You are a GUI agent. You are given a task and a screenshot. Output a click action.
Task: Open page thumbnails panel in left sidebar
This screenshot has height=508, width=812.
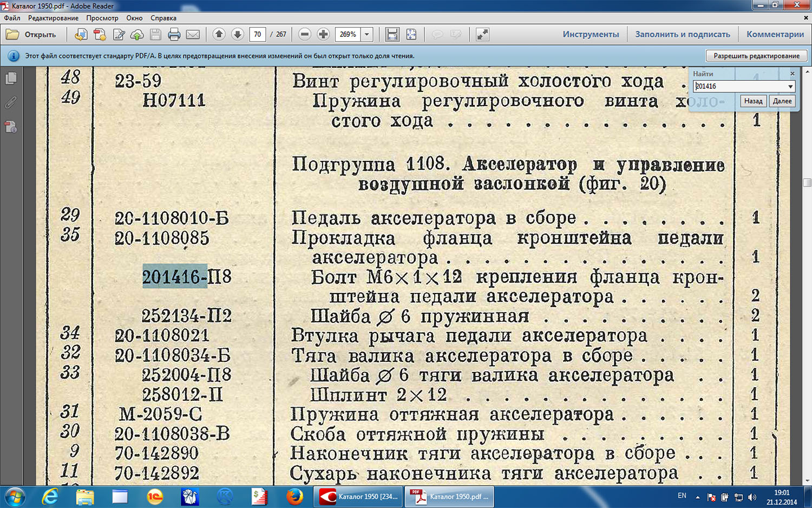11,79
